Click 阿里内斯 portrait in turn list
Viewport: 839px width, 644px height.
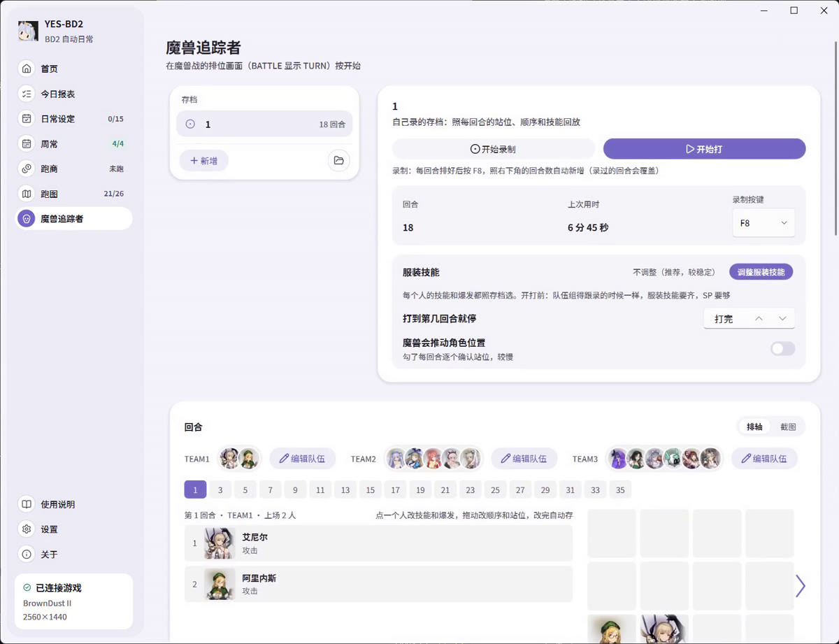point(220,584)
